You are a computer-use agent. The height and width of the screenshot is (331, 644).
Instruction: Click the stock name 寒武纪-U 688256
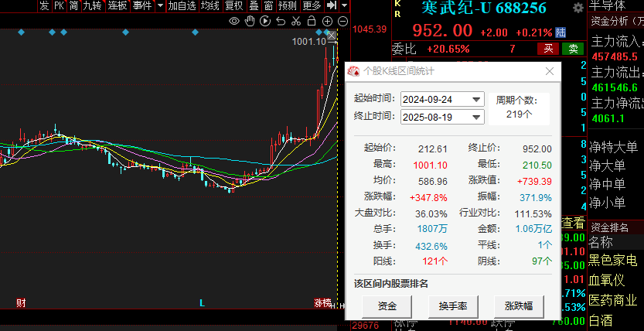click(x=484, y=8)
